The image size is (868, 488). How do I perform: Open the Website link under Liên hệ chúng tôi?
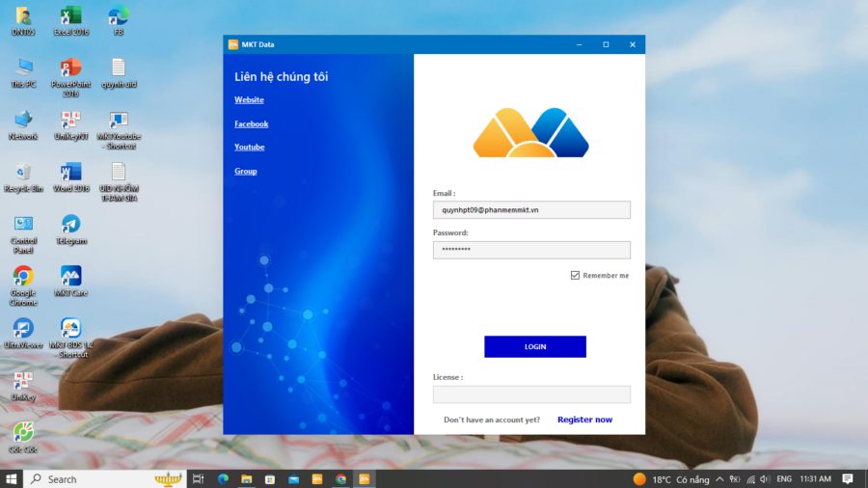tap(249, 100)
